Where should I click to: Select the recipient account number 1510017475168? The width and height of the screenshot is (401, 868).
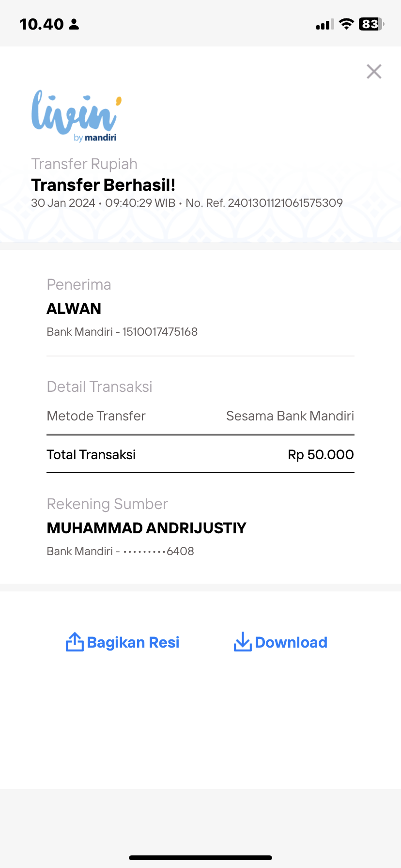pos(160,332)
